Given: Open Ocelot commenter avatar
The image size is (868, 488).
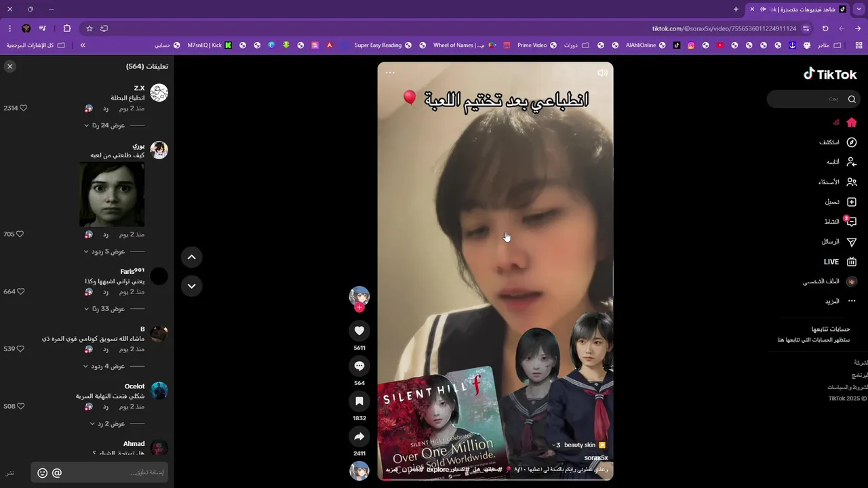Looking at the screenshot, I should coord(159,390).
